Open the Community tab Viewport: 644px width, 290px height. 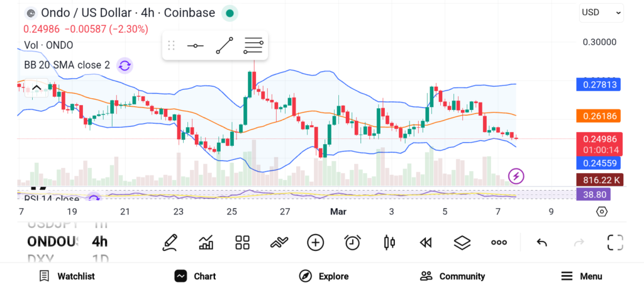click(x=452, y=276)
